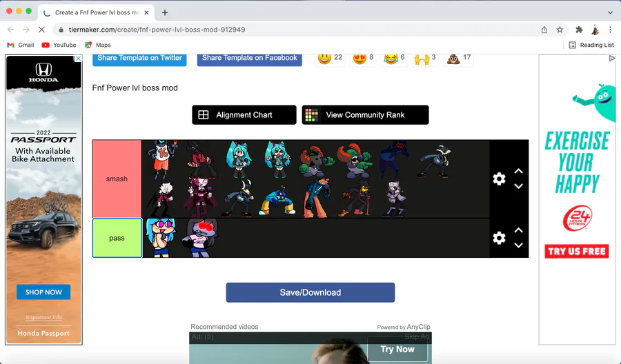
Task: Click Important Info link in Honda ad
Action: click(44, 317)
